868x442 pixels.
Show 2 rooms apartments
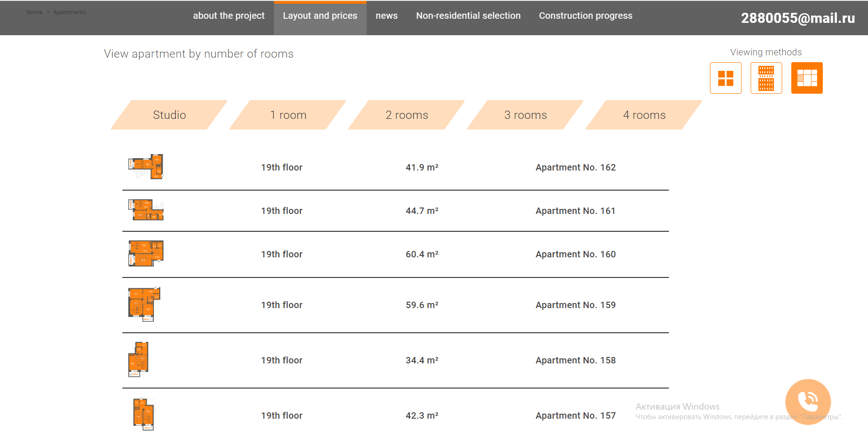click(x=407, y=115)
